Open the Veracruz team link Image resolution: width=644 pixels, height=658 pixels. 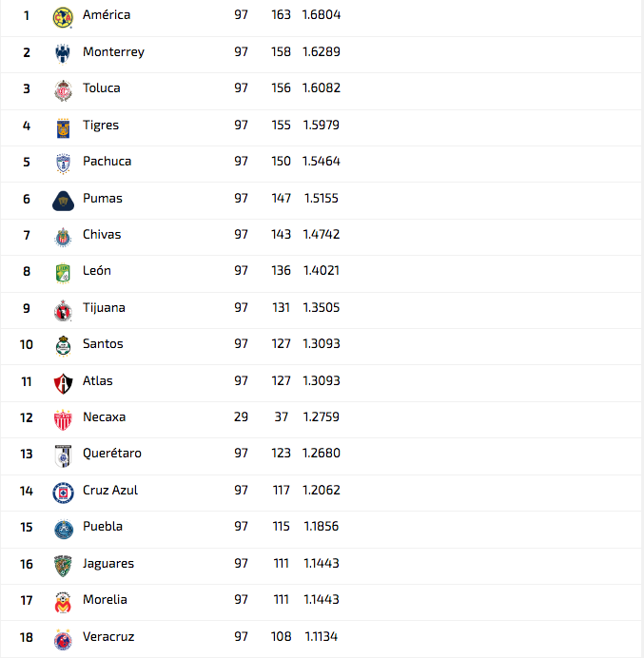108,636
